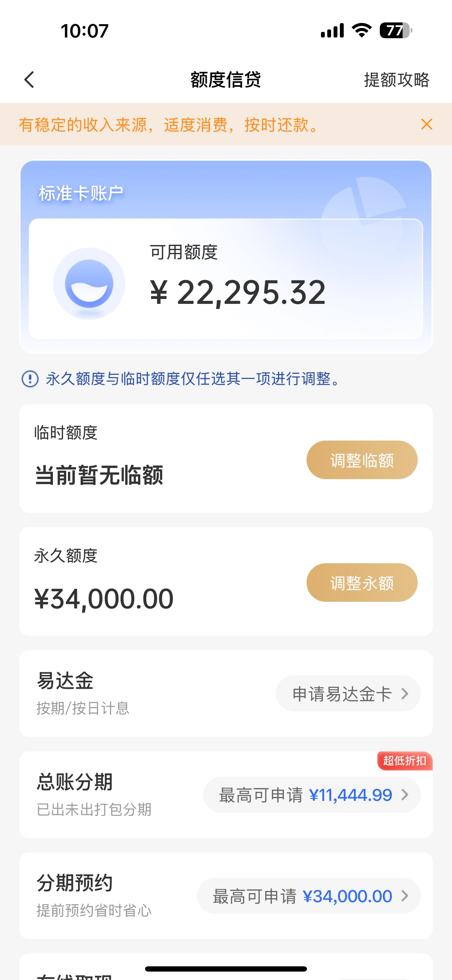Expand 总账分期 最高可申请 ¥11,444.99
The width and height of the screenshot is (452, 980).
pyautogui.click(x=312, y=795)
